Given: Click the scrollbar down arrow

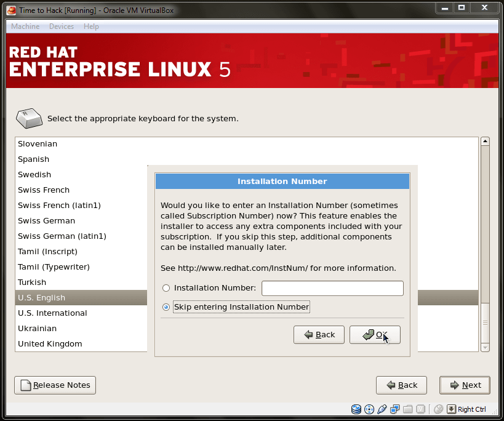Looking at the screenshot, I should (x=485, y=347).
